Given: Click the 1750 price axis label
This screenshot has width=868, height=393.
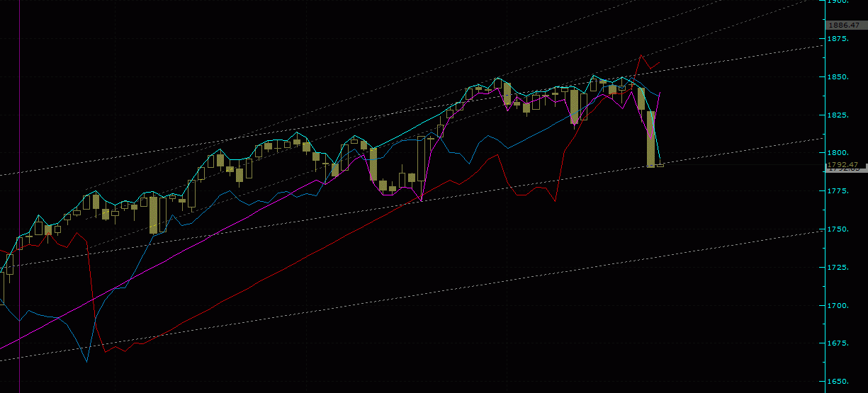Looking at the screenshot, I should click(839, 229).
